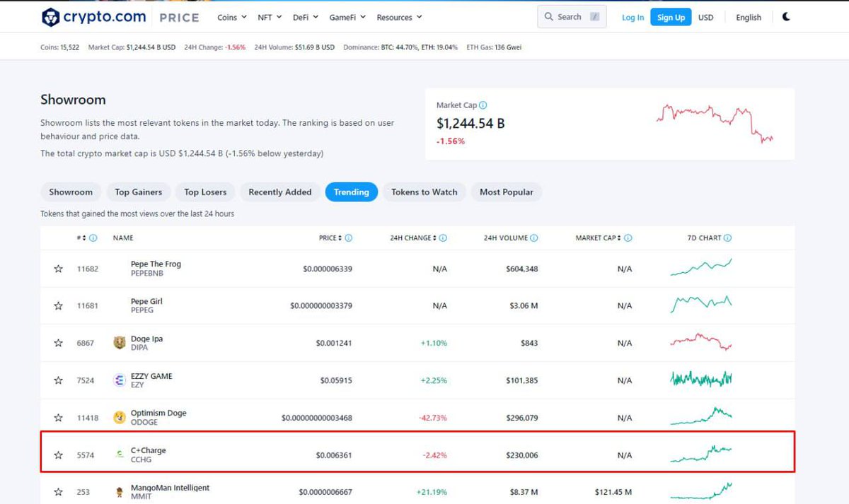The width and height of the screenshot is (849, 504).
Task: Click the MangoMan Intelligent coin icon
Action: click(120, 492)
